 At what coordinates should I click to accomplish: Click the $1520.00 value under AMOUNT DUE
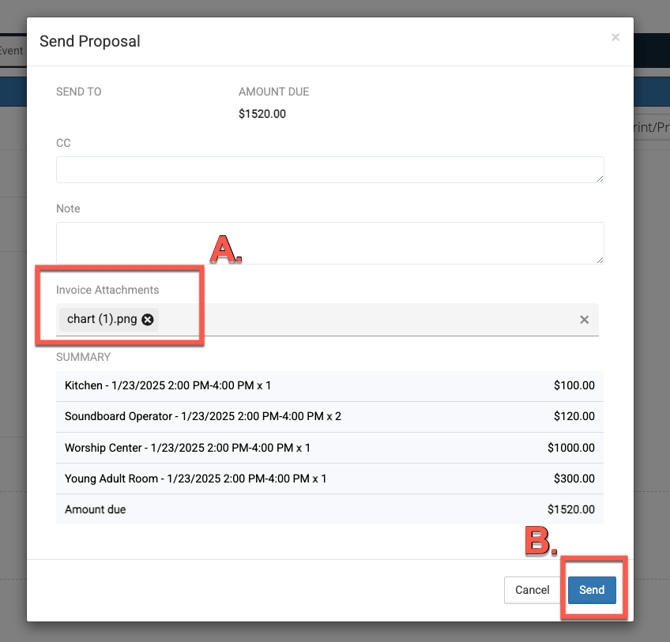pos(262,114)
